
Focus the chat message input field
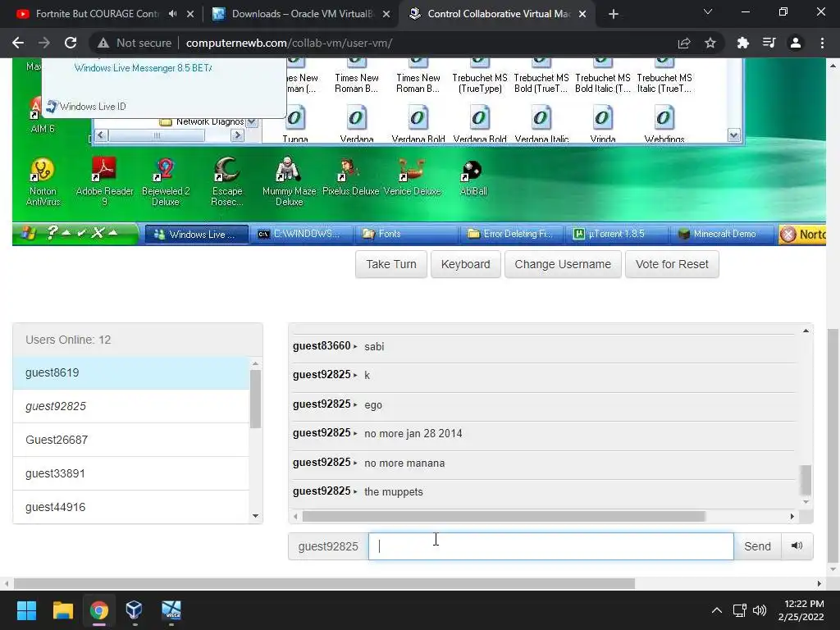(x=550, y=546)
